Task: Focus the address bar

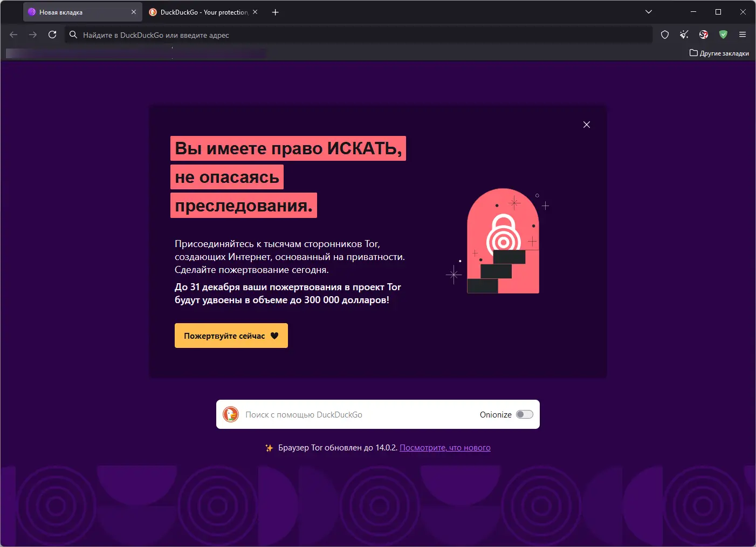Action: 359,35
